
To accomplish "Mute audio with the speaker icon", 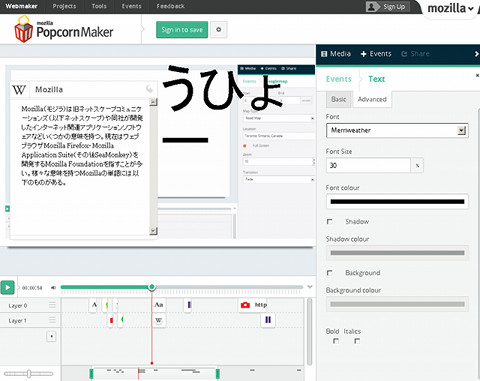I will 53,288.
